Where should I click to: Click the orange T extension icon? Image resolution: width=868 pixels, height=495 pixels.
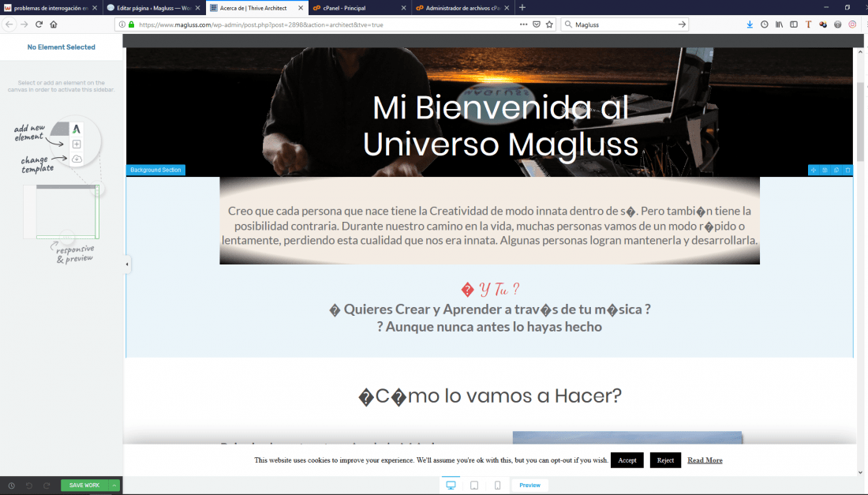click(808, 24)
